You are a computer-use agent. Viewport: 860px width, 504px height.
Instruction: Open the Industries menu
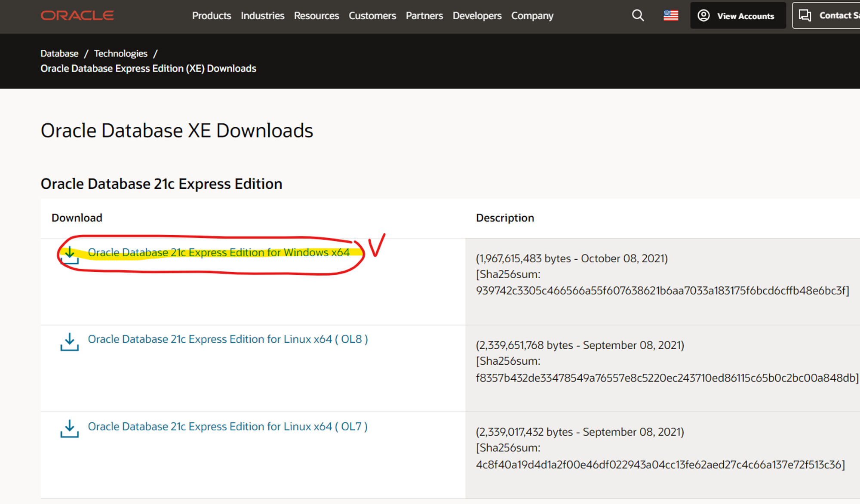(262, 15)
